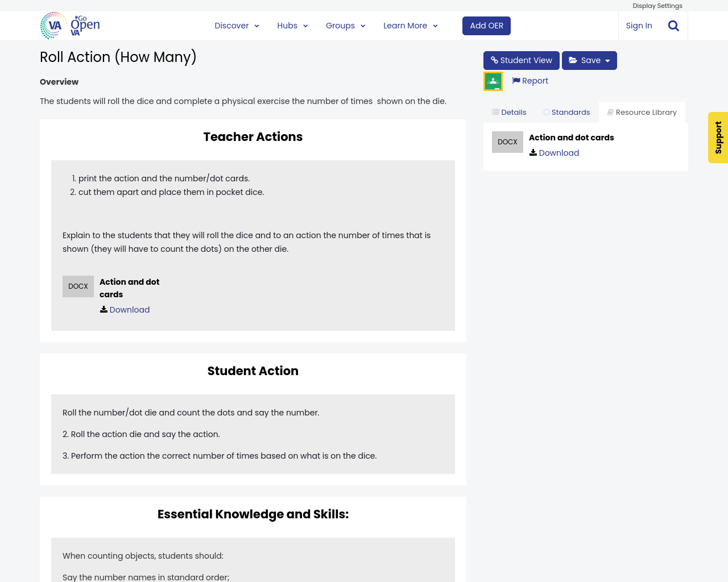728x582 pixels.
Task: Switch to the Details tab
Action: tap(509, 113)
